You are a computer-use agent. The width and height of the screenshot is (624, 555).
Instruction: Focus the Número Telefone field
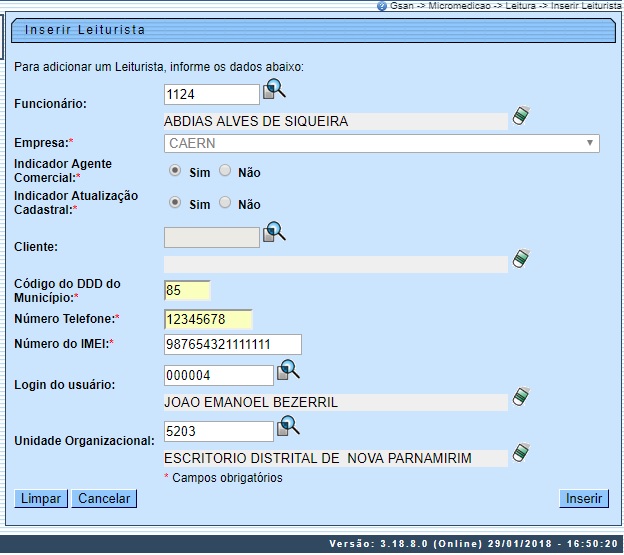[x=208, y=319]
